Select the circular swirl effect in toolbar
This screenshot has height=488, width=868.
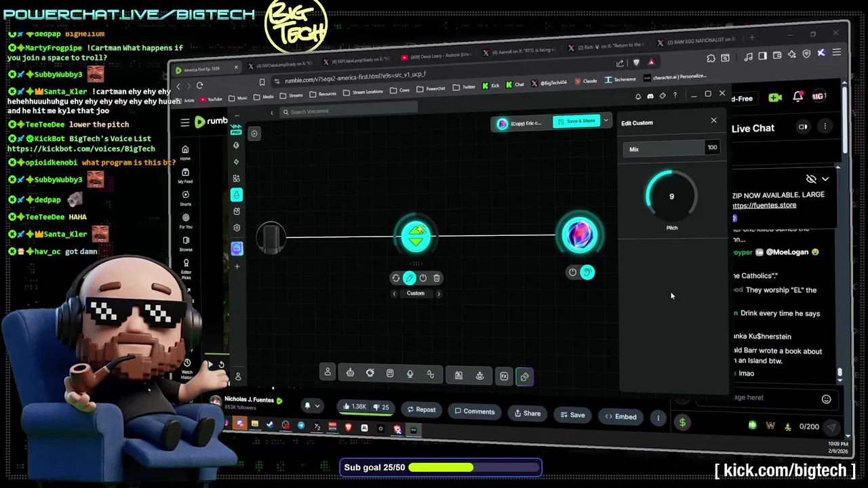pos(370,373)
